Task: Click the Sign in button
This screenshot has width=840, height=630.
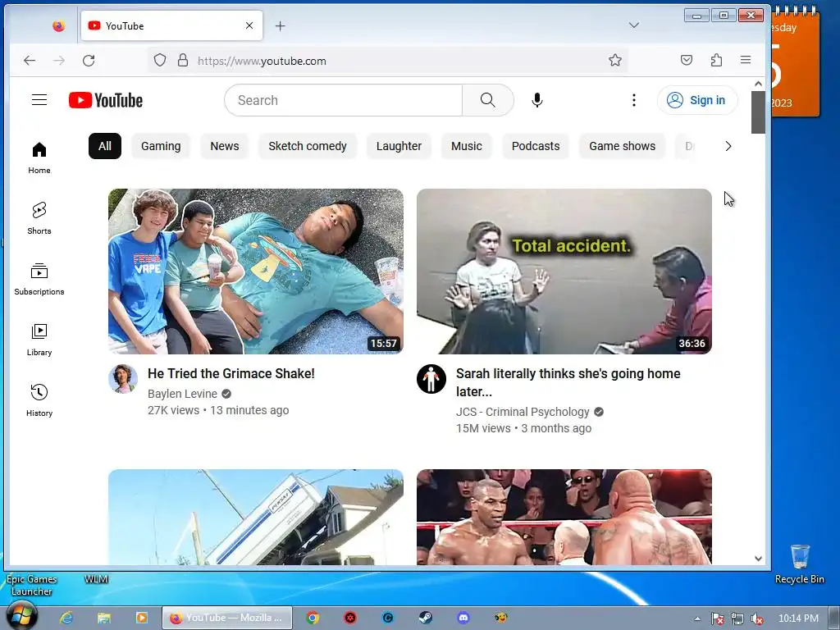Action: pos(697,100)
